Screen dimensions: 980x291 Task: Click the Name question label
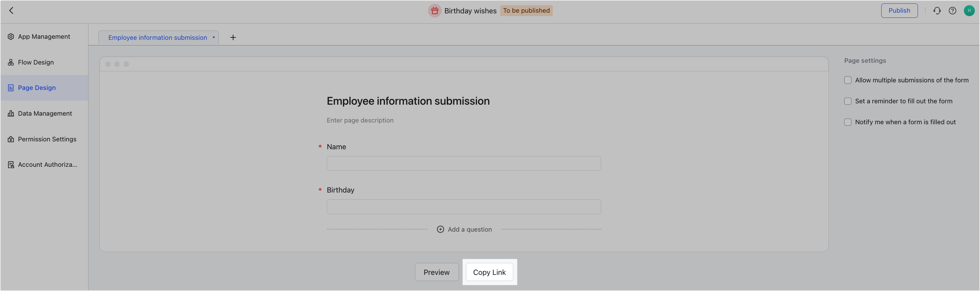[336, 147]
